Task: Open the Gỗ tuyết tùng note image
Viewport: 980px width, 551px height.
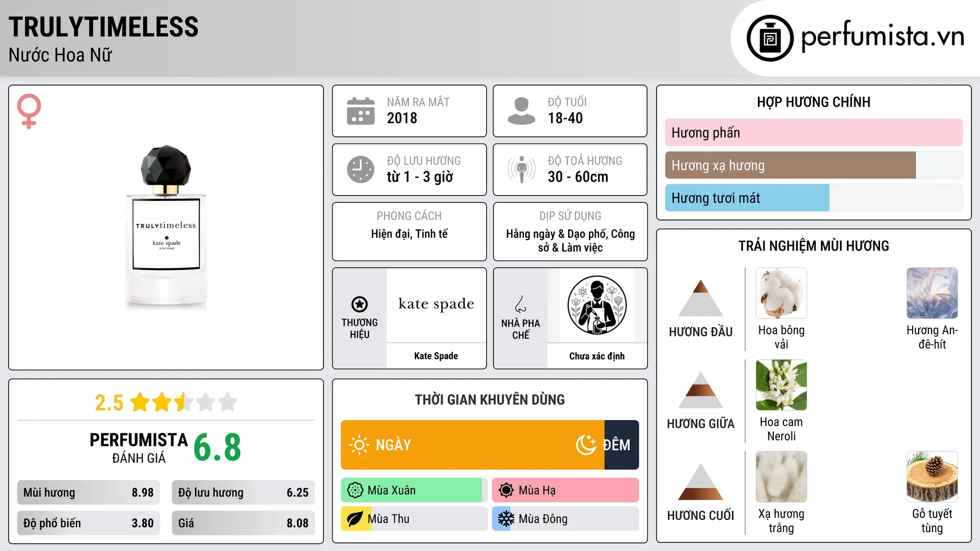Action: pos(932,477)
